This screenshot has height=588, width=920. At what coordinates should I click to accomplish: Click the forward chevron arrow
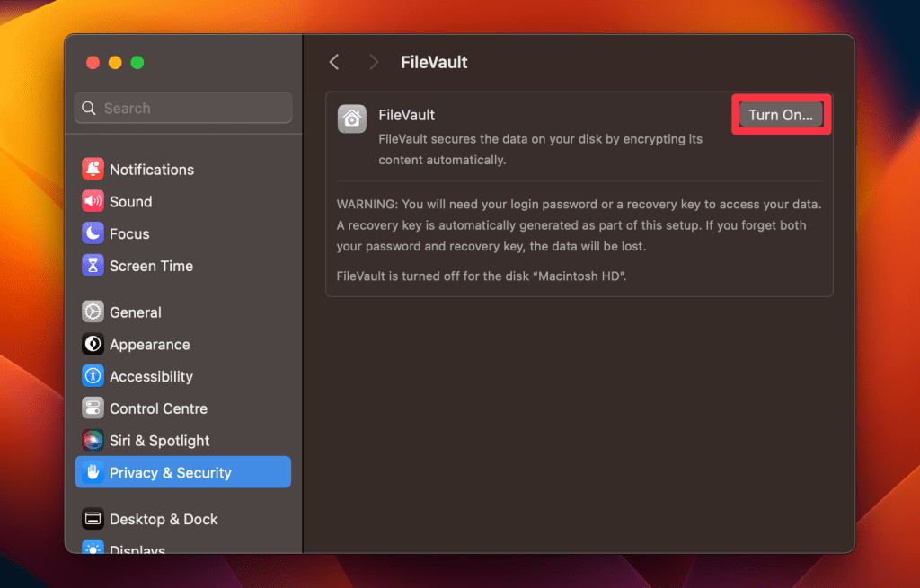(374, 62)
